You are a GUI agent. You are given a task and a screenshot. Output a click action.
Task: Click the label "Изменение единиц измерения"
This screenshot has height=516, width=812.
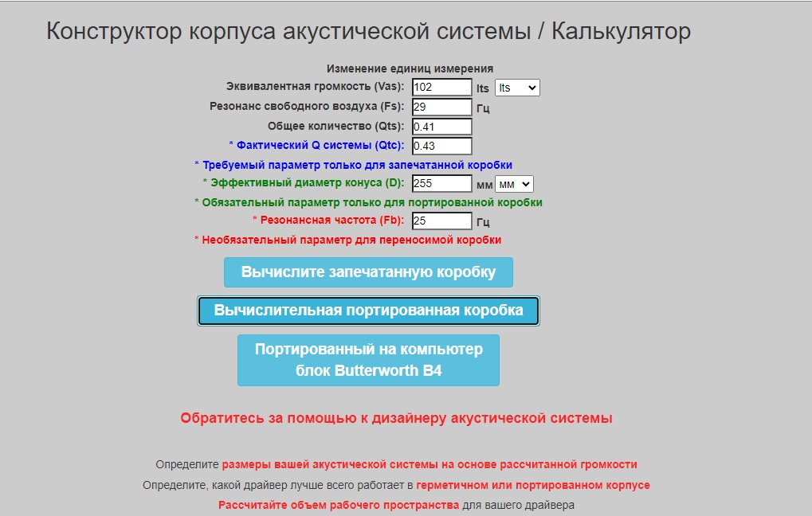pyautogui.click(x=410, y=68)
